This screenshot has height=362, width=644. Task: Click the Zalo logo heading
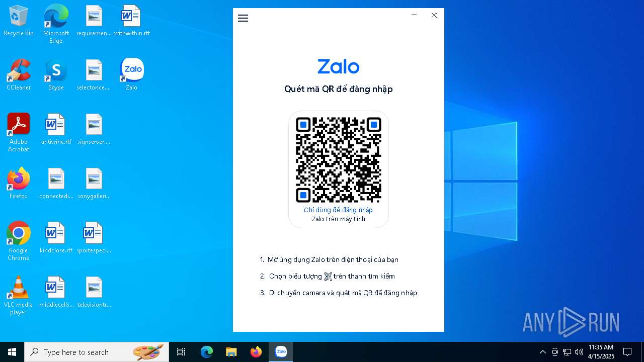point(338,66)
